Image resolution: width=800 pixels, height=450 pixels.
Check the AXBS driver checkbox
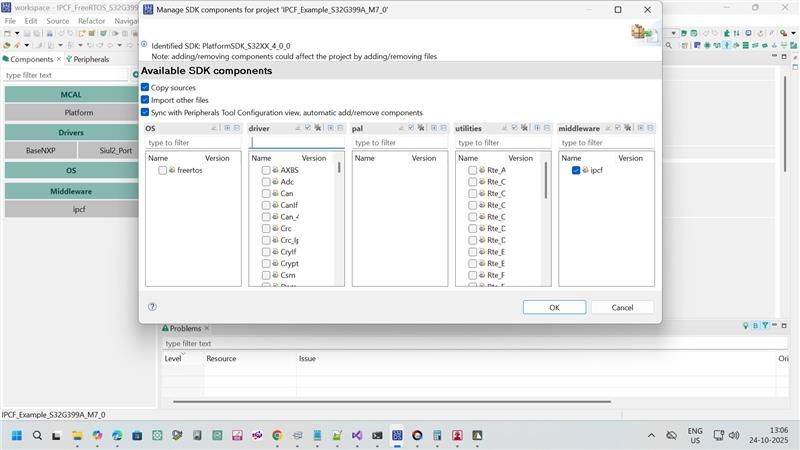[x=266, y=170]
